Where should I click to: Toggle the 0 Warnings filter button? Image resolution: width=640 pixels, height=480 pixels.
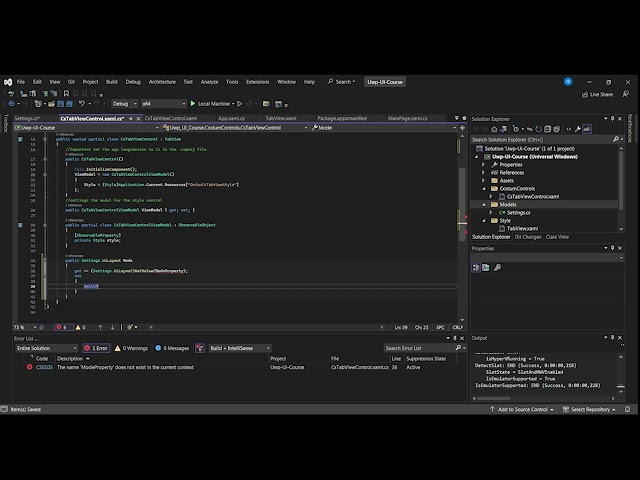[x=131, y=348]
